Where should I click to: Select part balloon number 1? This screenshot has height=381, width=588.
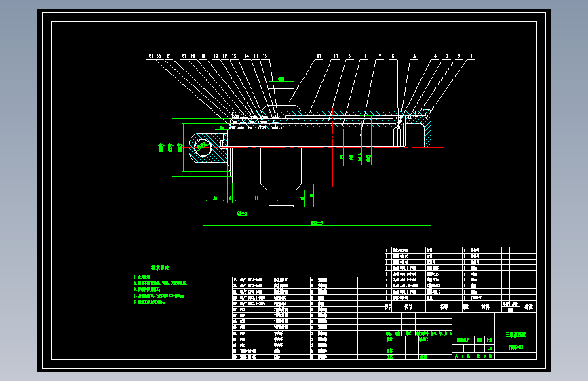pos(471,56)
